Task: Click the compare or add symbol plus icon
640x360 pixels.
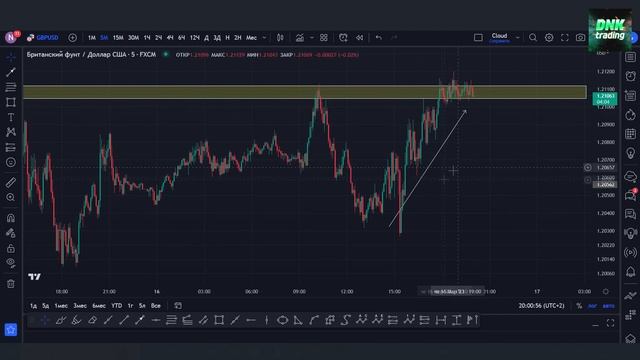Action: tap(72, 38)
